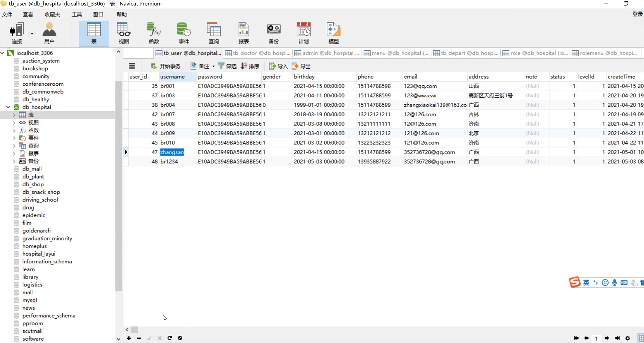This screenshot has width=644, height=343.
Task: Expand the 查询 node in tree
Action: (x=14, y=146)
